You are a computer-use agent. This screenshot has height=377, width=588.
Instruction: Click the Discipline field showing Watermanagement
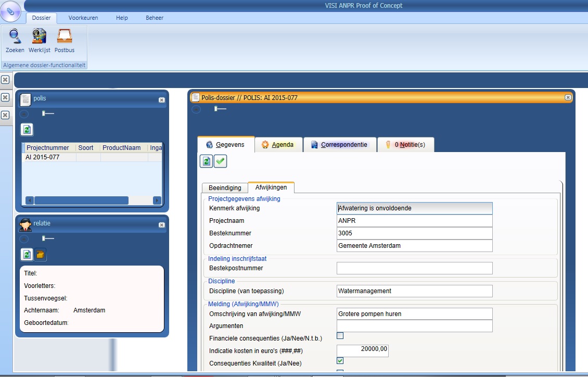pyautogui.click(x=414, y=291)
